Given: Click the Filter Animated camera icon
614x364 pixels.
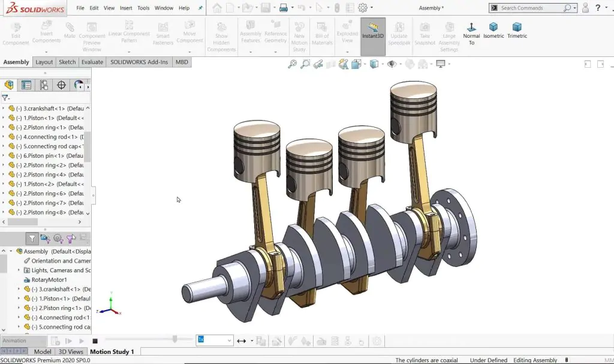Looking at the screenshot, I should (x=45, y=238).
